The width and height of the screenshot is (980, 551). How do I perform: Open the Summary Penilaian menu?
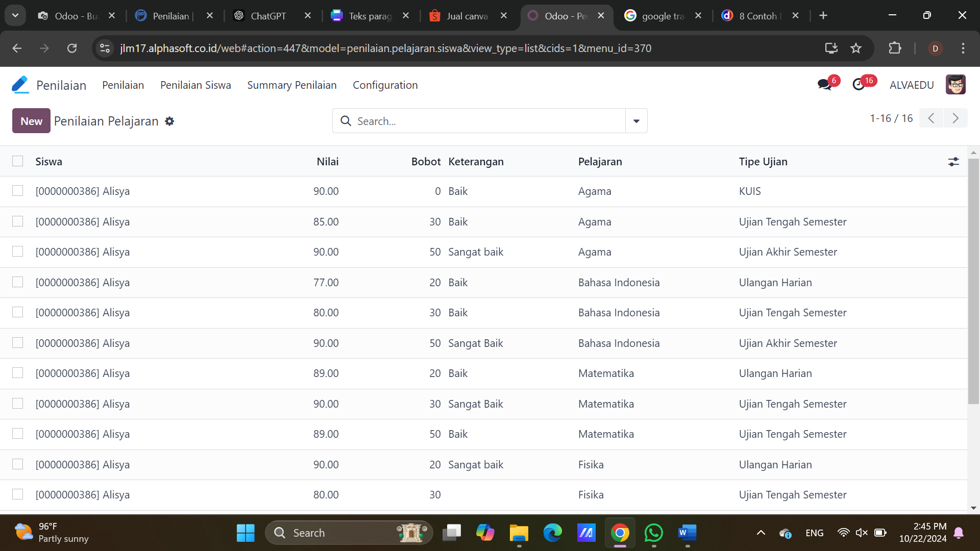pos(291,85)
